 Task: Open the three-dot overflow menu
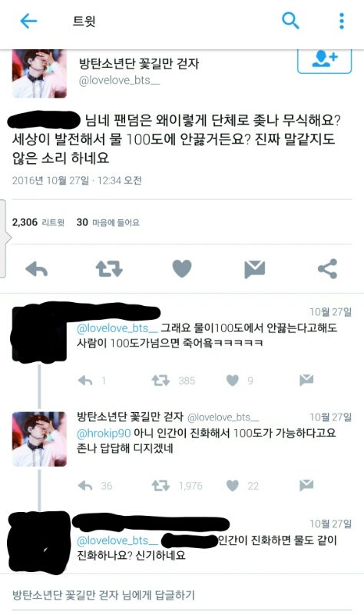(342, 21)
